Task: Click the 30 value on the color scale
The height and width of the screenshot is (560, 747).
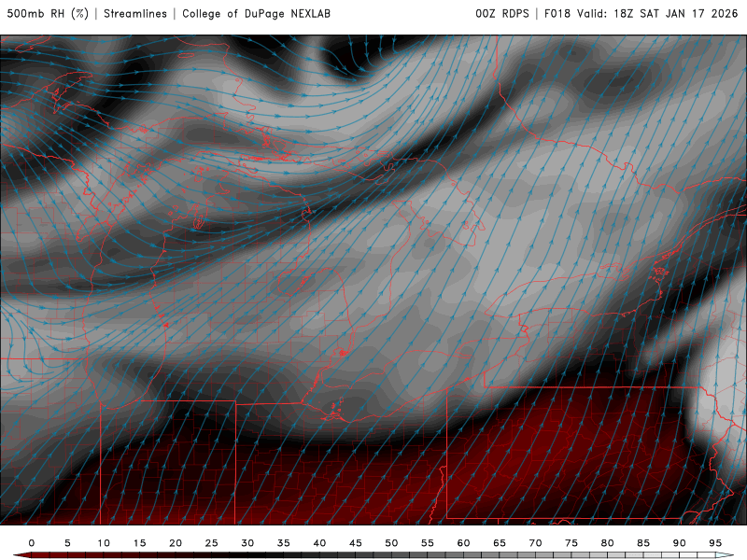Action: (x=247, y=543)
